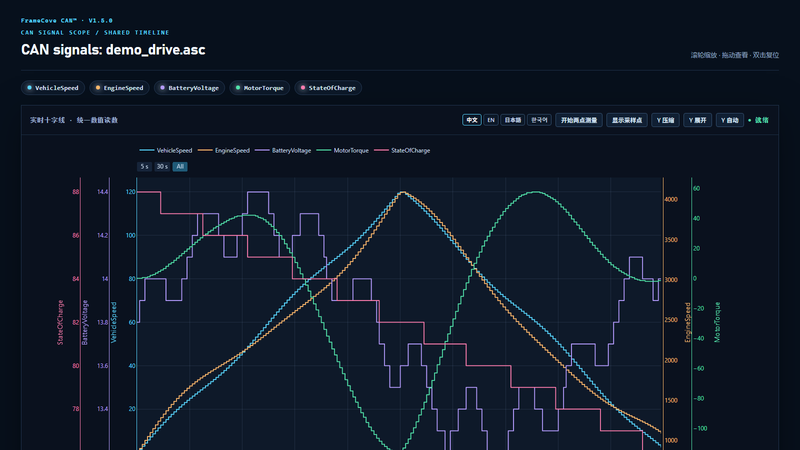Click the CAN SIGNAL SCOPE / SHARED TIMELINE breadcrumb
This screenshot has width=800, height=450.
[x=95, y=32]
